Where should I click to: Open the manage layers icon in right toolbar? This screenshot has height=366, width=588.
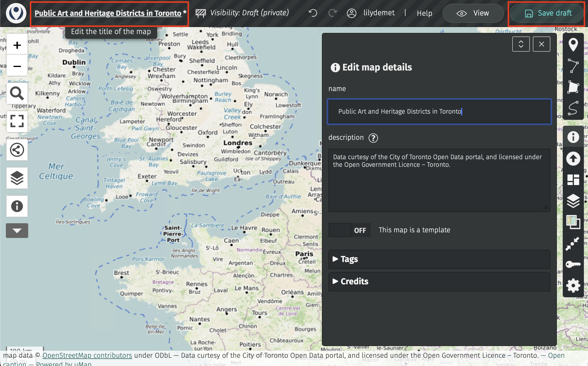coord(573,201)
